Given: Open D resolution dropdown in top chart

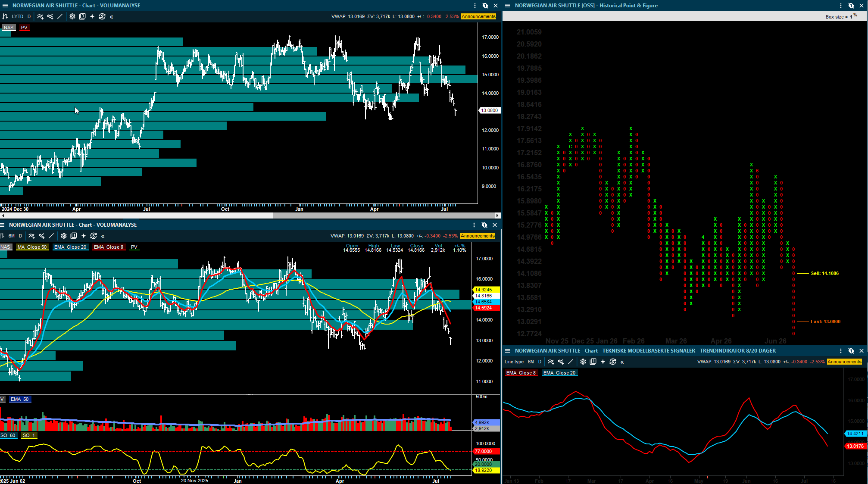Looking at the screenshot, I should [x=29, y=16].
